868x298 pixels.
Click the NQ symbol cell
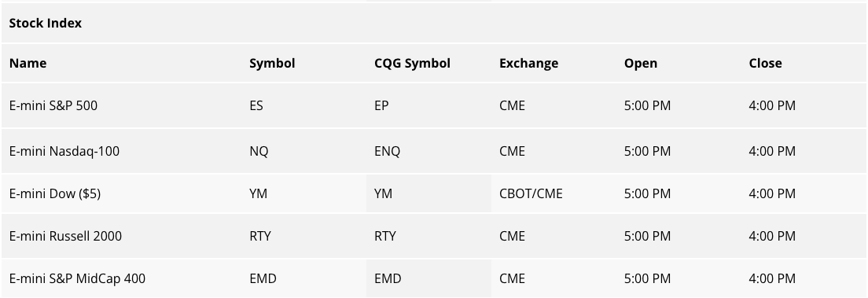pos(259,151)
